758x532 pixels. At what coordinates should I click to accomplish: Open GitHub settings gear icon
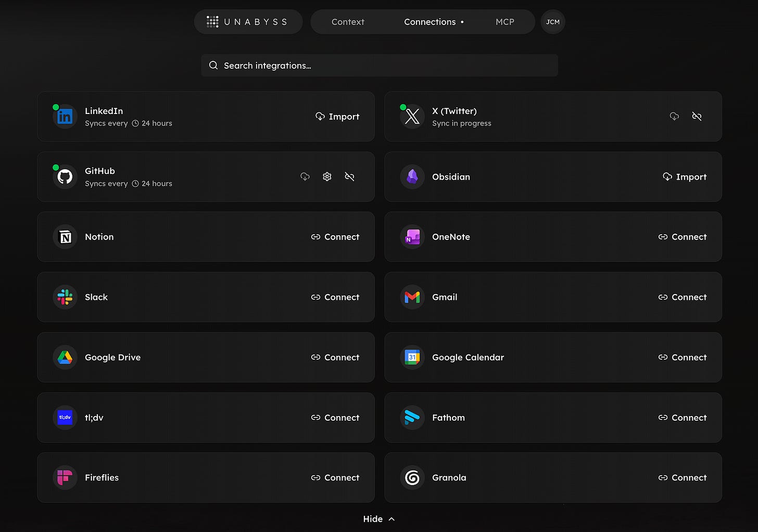pyautogui.click(x=327, y=177)
